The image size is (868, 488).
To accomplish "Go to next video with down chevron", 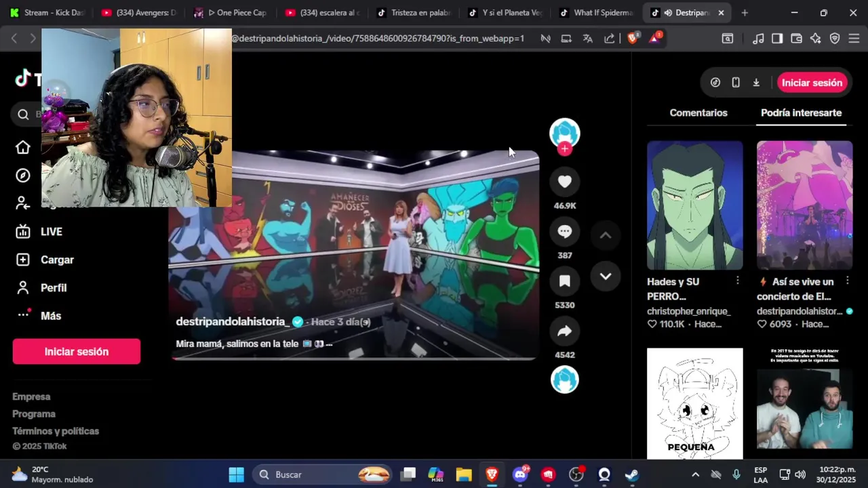I will click(606, 277).
